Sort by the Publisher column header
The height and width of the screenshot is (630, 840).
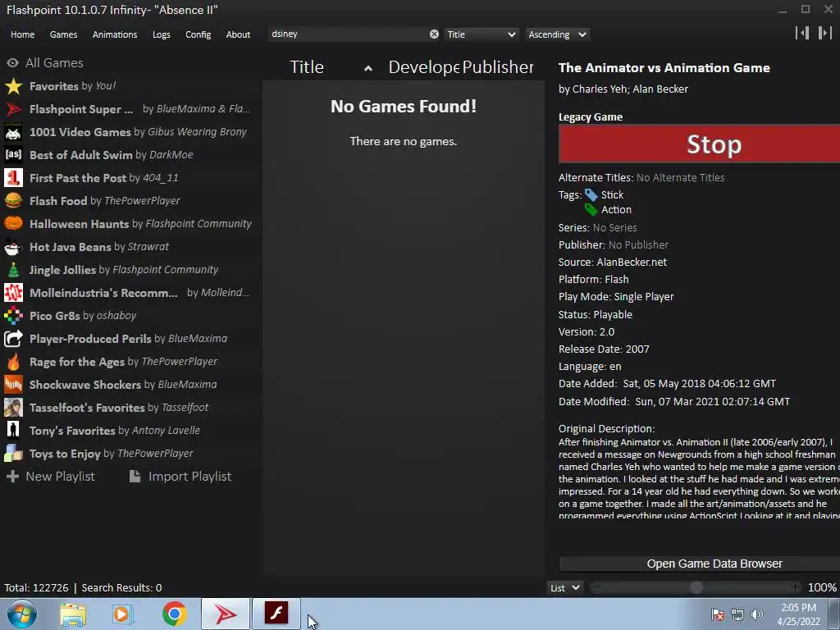498,67
